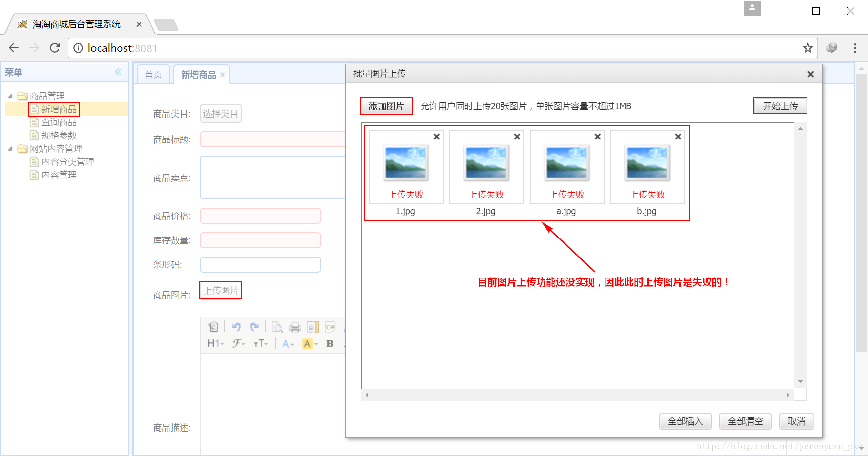Image resolution: width=868 pixels, height=456 pixels.
Task: Remove b.jpg from the upload queue
Action: pyautogui.click(x=678, y=137)
